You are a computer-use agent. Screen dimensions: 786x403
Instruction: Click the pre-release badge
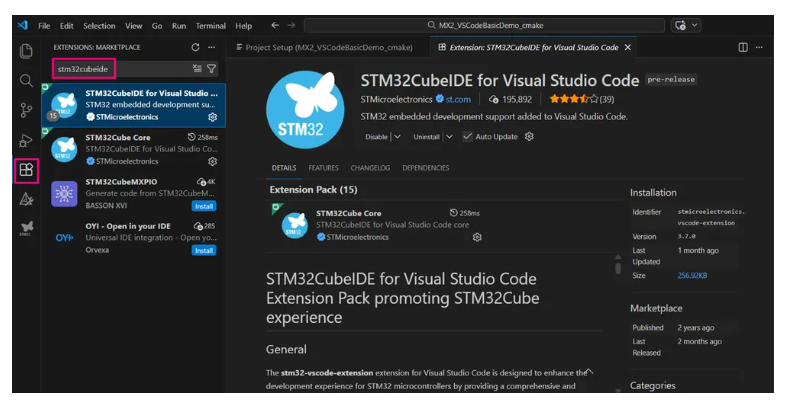click(x=671, y=79)
